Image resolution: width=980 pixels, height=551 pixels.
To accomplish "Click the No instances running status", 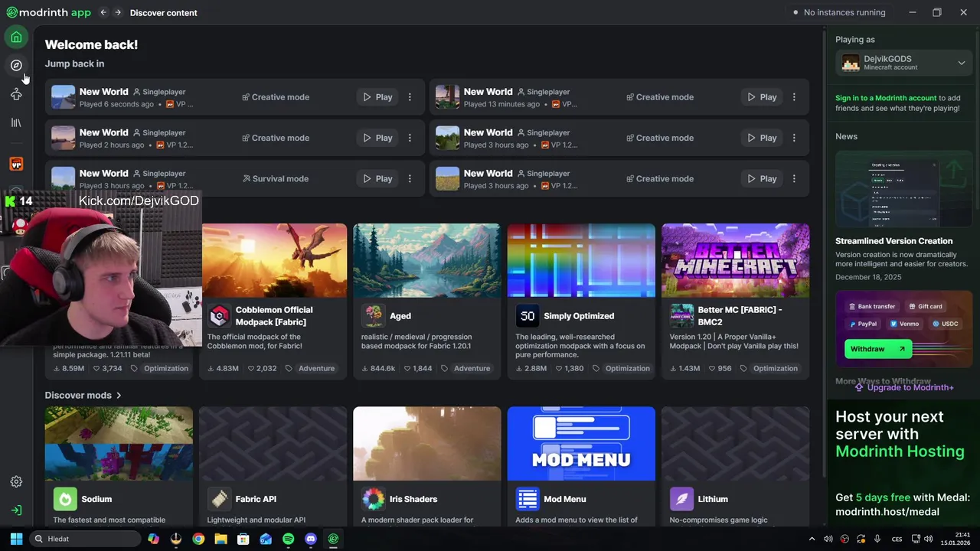I will click(839, 12).
